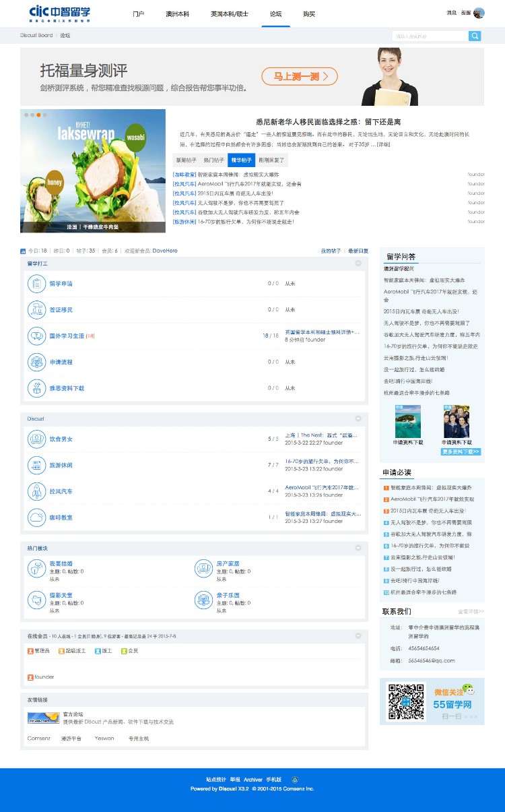Screen dimensions: 505x812
Task: Collapse the 留学打工 section
Action: pos(358,263)
